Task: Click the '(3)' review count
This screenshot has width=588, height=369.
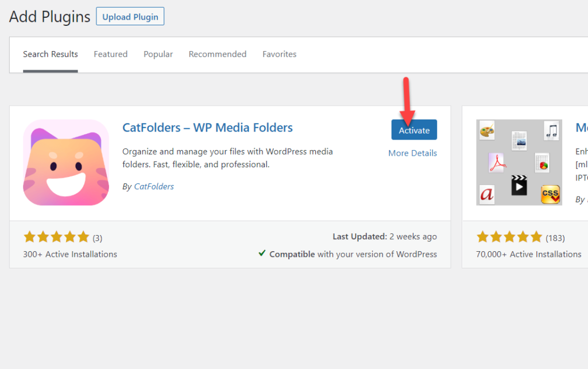Action: [98, 238]
